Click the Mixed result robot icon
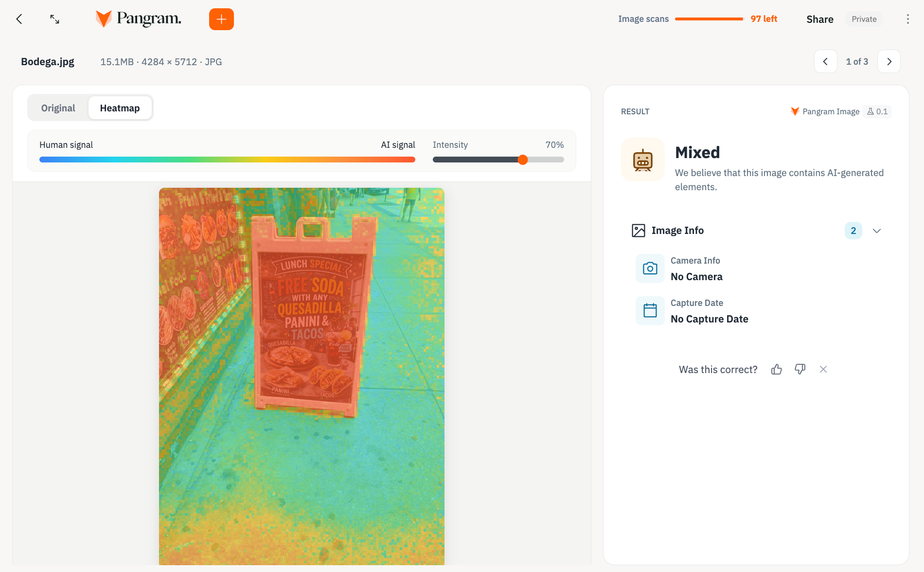This screenshot has width=924, height=572. [x=643, y=160]
